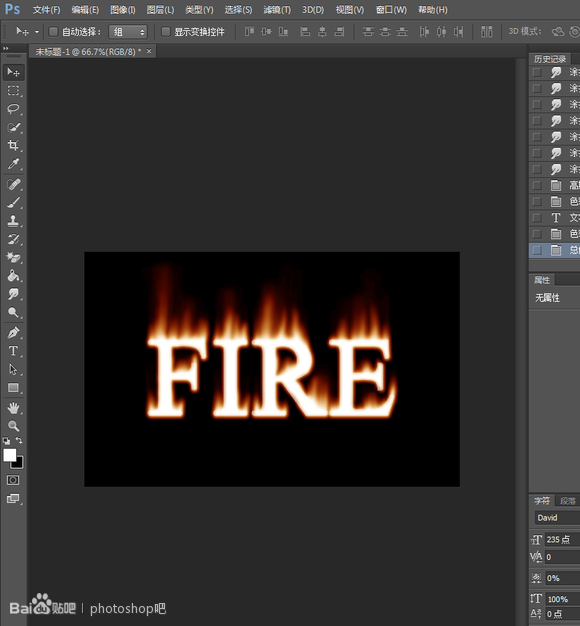Select the Rectangle shape tool
580x626 pixels.
point(13,388)
